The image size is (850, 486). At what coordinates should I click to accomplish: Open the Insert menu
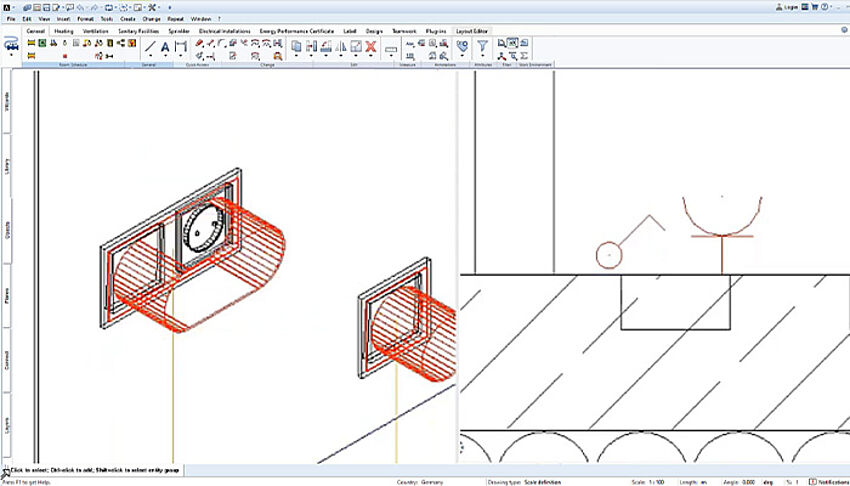click(x=65, y=18)
